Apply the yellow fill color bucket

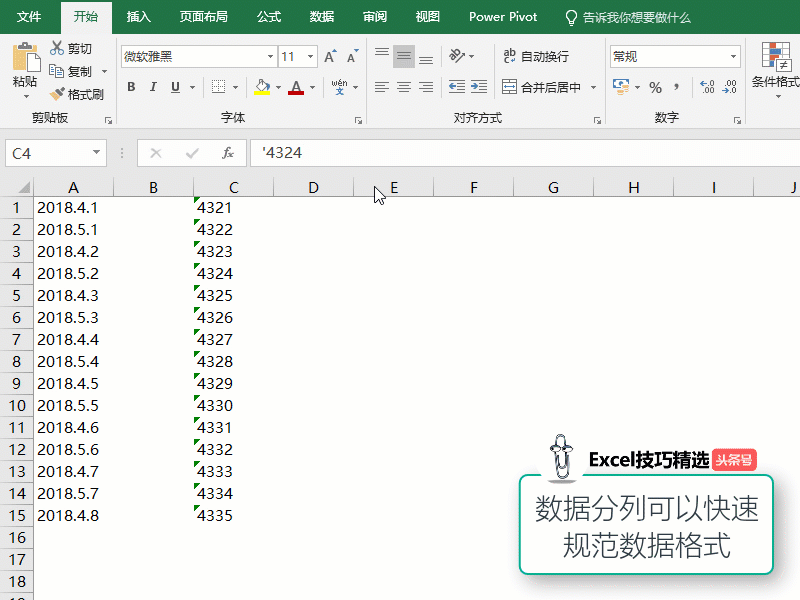tap(261, 87)
